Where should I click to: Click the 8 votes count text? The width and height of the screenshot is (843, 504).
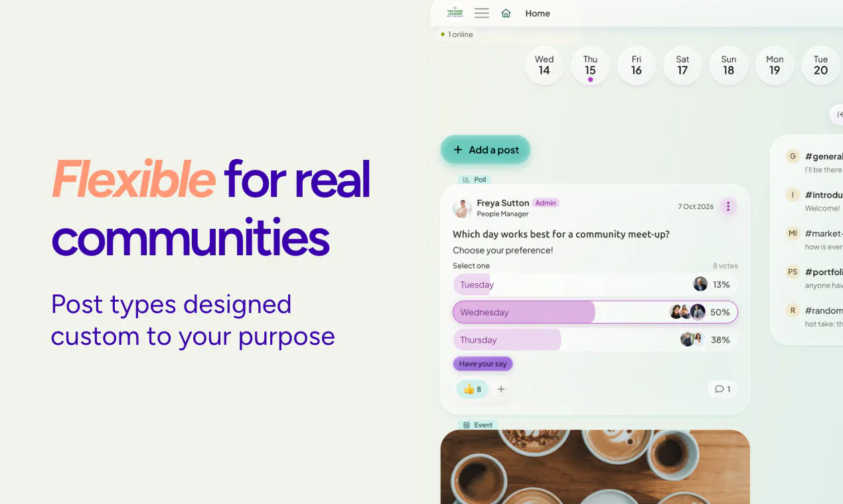point(726,266)
